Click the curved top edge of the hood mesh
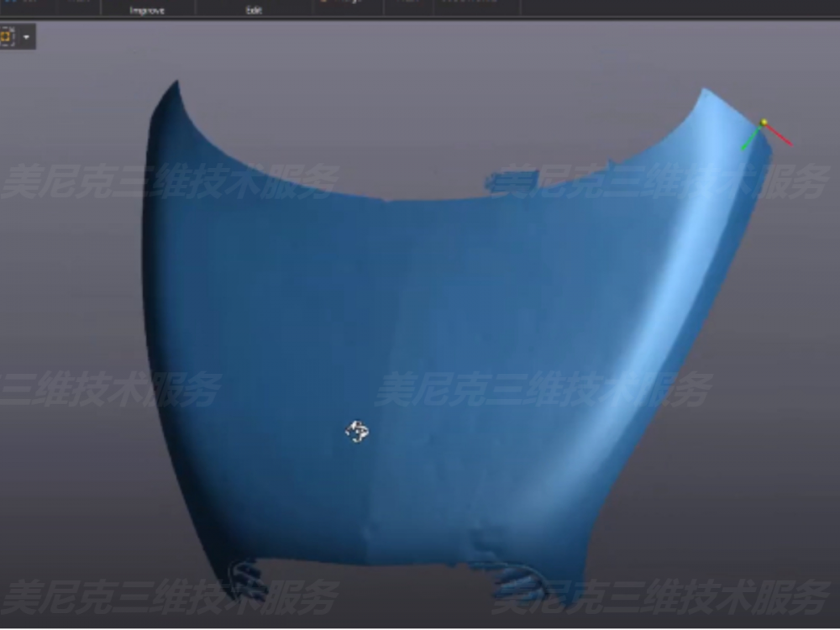 [x=386, y=200]
